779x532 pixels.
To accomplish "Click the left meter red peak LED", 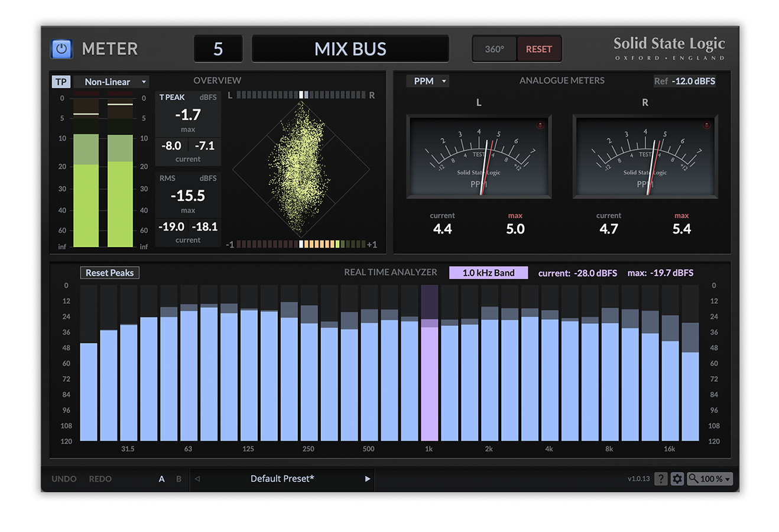I will (x=540, y=125).
